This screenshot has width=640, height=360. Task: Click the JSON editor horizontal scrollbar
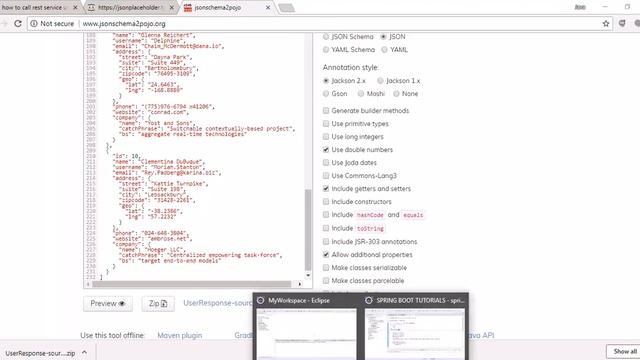pyautogui.click(x=191, y=284)
